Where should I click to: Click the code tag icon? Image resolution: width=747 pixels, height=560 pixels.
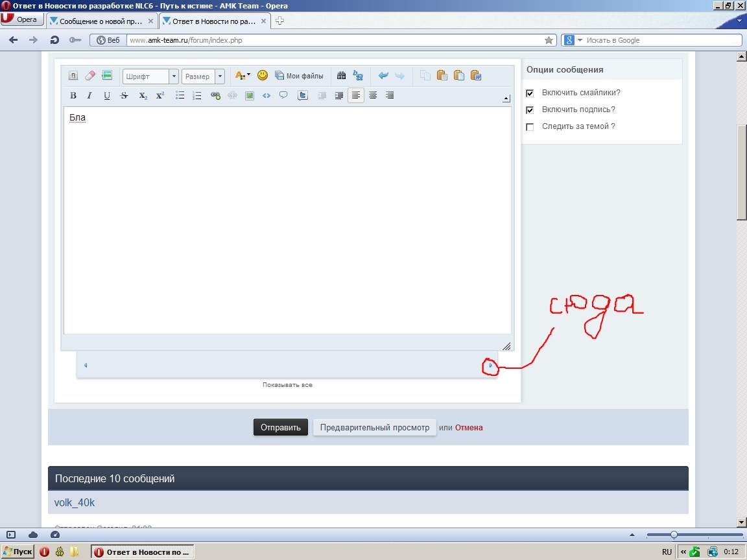coord(267,95)
